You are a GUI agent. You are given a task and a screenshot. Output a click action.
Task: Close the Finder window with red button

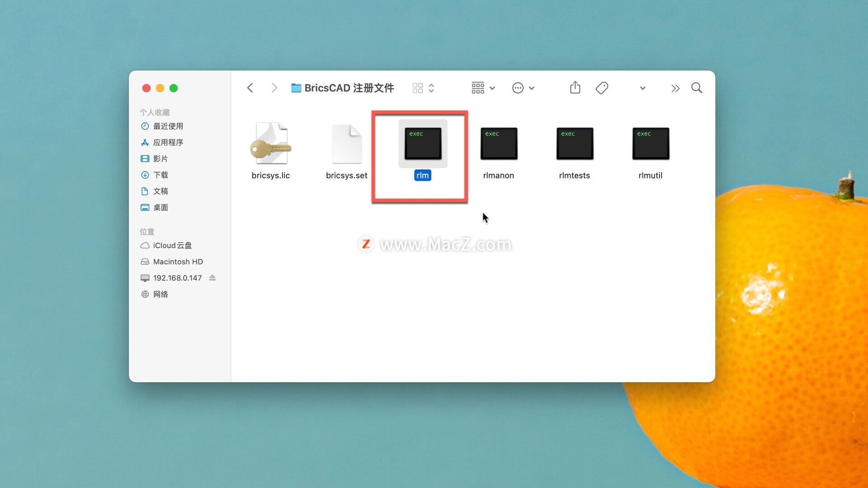click(x=146, y=88)
